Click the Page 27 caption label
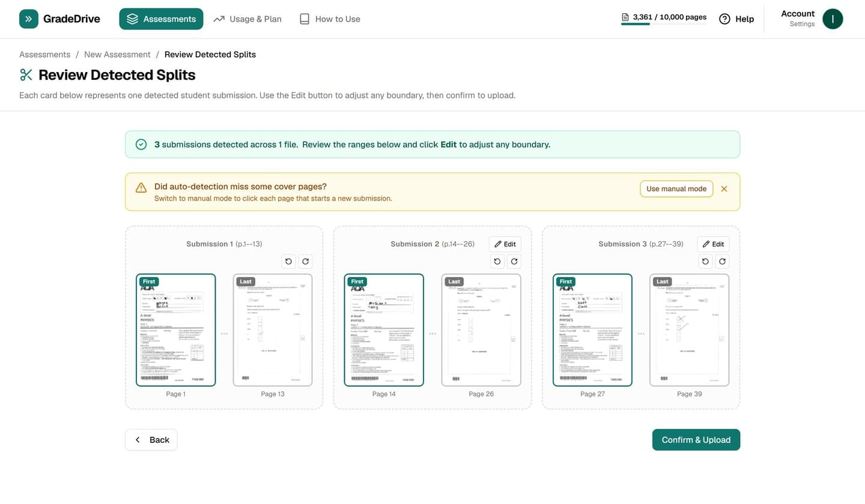 tap(592, 394)
